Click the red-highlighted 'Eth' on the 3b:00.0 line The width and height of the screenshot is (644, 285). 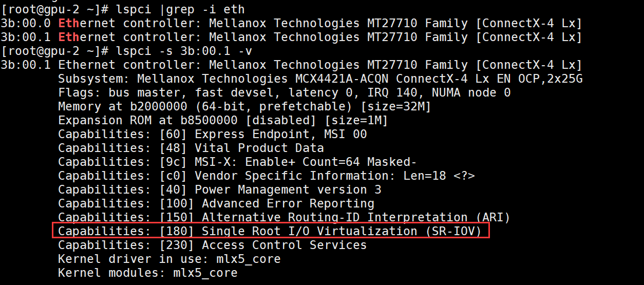point(68,23)
